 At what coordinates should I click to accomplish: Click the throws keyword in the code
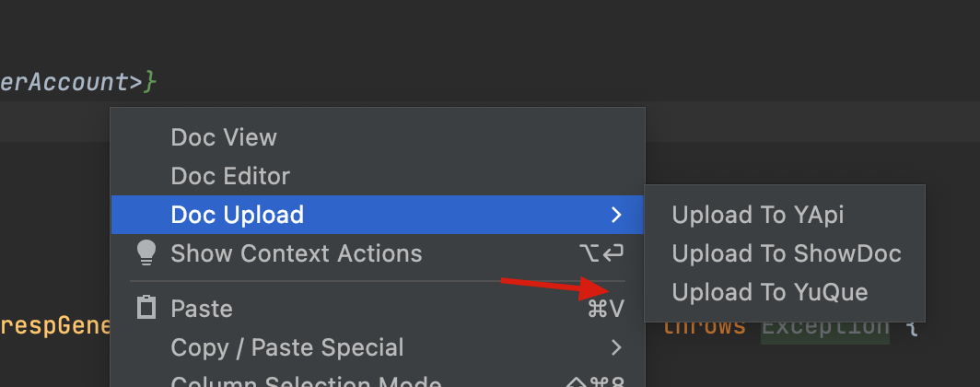(705, 326)
